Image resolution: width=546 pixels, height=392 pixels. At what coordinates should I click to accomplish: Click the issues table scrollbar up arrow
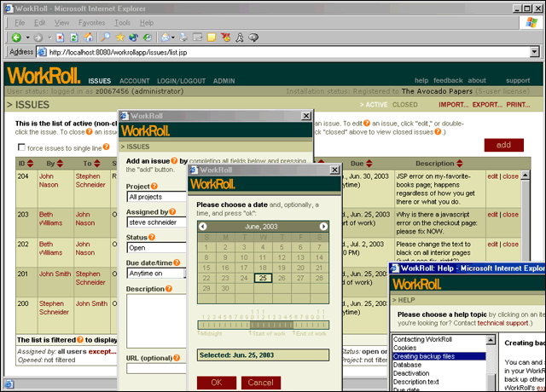coord(526,175)
